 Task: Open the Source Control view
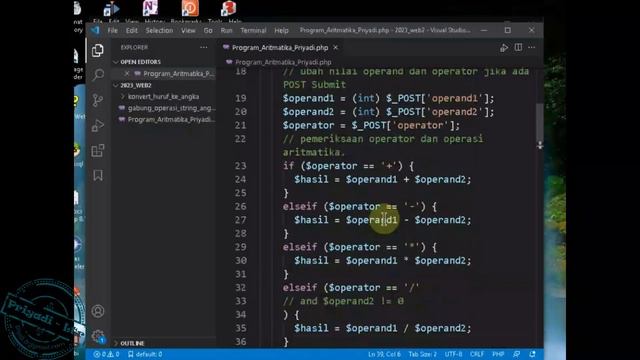tap(98, 100)
